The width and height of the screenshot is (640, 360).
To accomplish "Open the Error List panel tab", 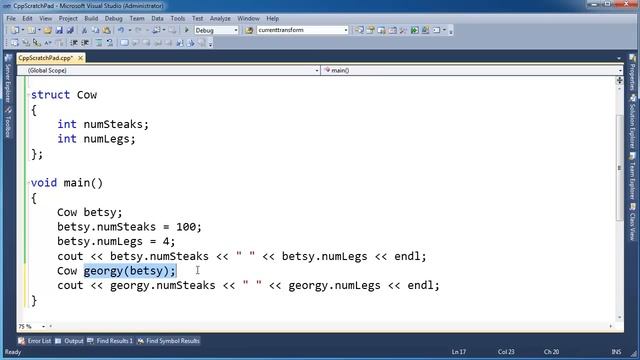I will (x=35, y=341).
